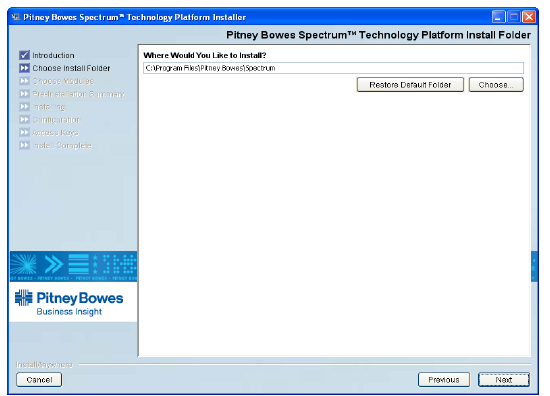Click the Introduction step checkmark icon

25,55
